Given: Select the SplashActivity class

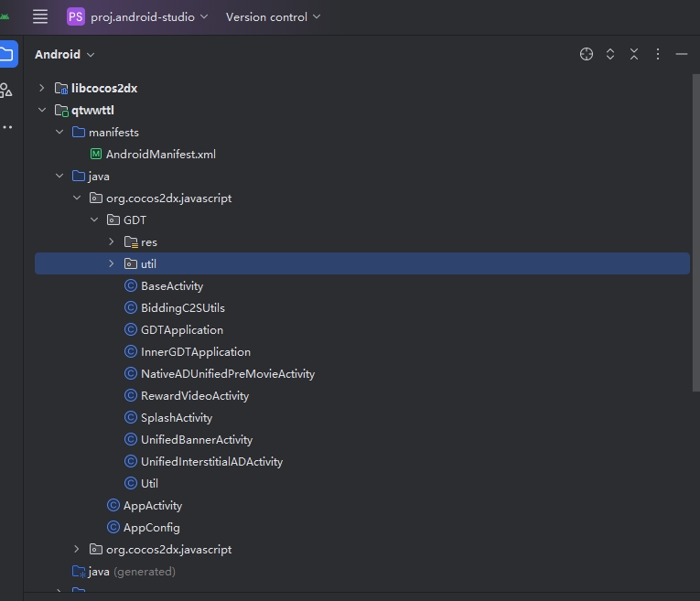Looking at the screenshot, I should [176, 418].
